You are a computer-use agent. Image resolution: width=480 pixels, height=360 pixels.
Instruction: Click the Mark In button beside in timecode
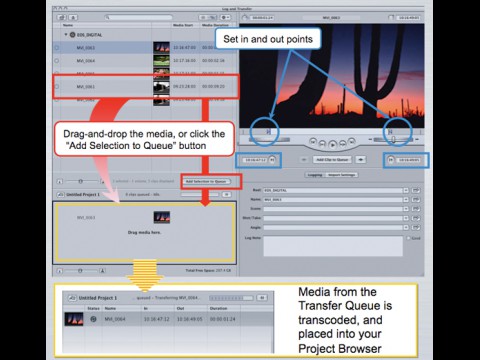272,160
